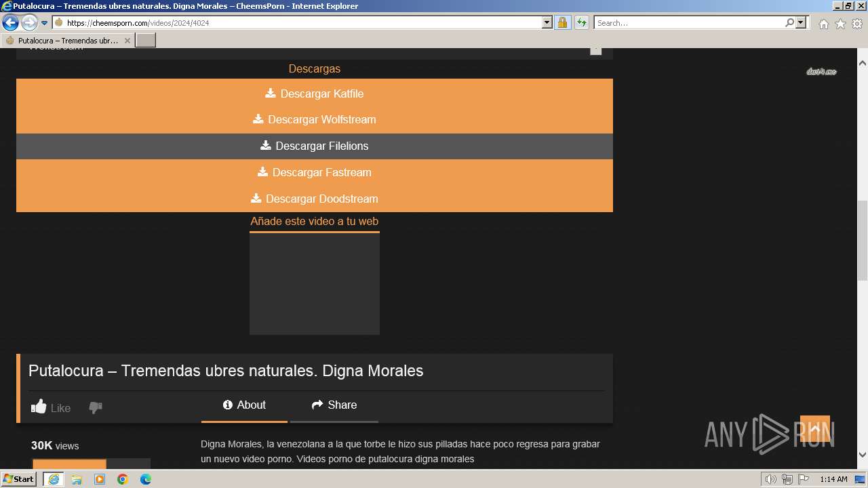The width and height of the screenshot is (868, 488).
Task: Open Google Chrome from the taskbar
Action: tap(123, 479)
